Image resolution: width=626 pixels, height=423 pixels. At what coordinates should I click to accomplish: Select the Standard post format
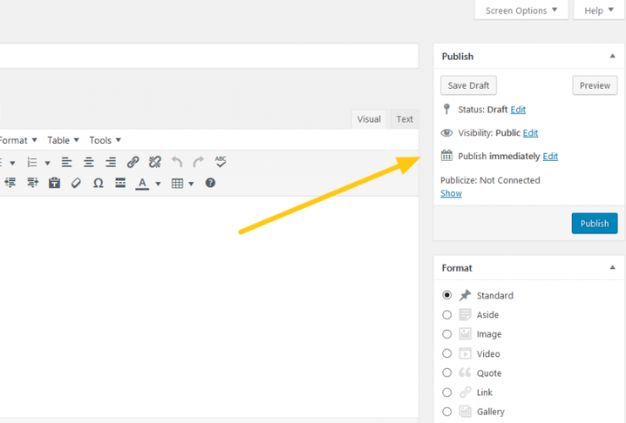pyautogui.click(x=447, y=295)
